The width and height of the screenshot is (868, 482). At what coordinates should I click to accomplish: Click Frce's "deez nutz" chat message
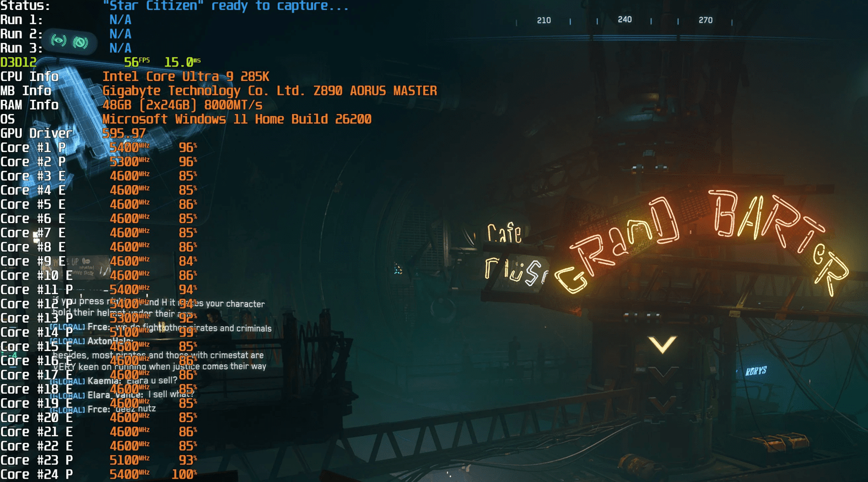coord(103,409)
